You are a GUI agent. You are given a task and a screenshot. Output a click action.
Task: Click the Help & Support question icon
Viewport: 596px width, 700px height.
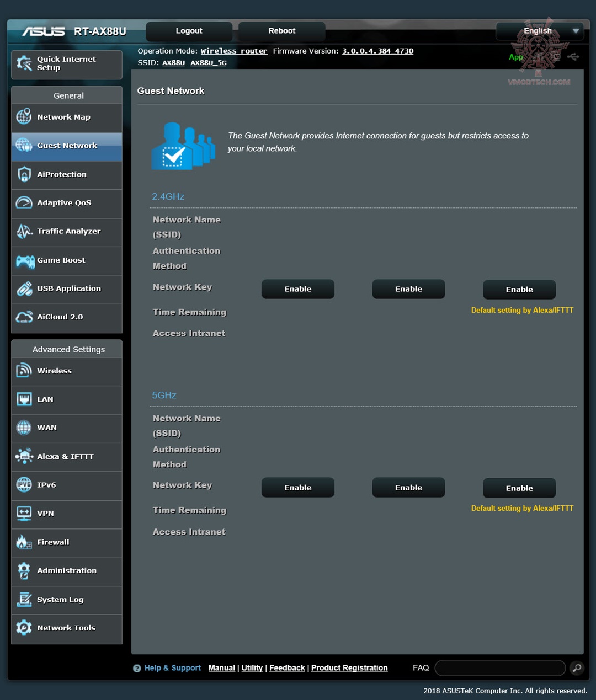point(137,668)
